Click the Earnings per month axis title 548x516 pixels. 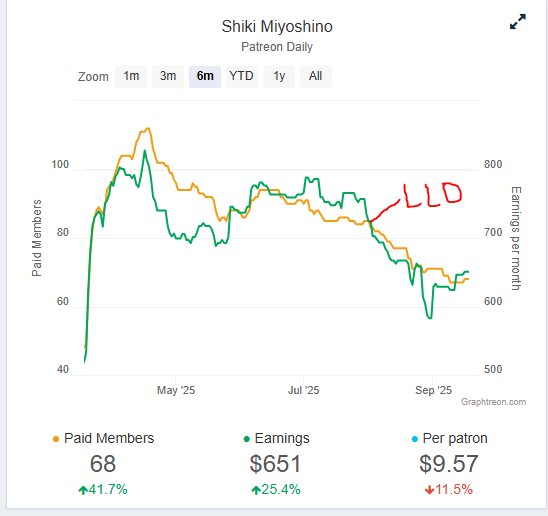click(516, 238)
